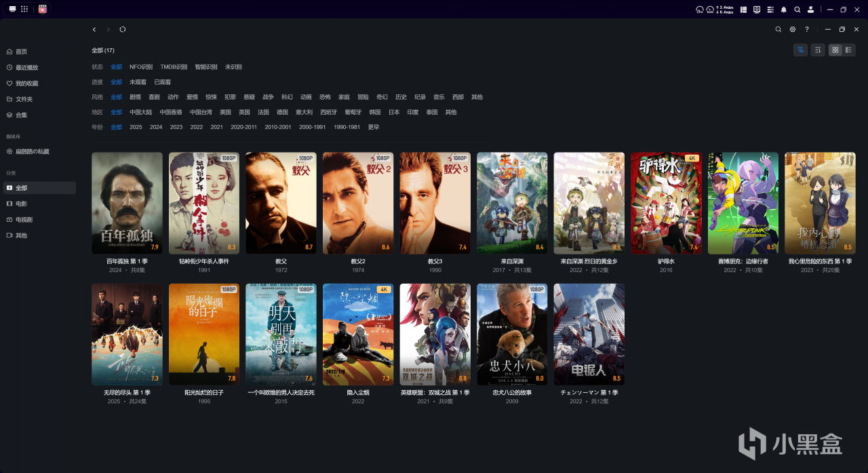This screenshot has height=473, width=868.
Task: Open the sort order menu
Action: pos(818,50)
